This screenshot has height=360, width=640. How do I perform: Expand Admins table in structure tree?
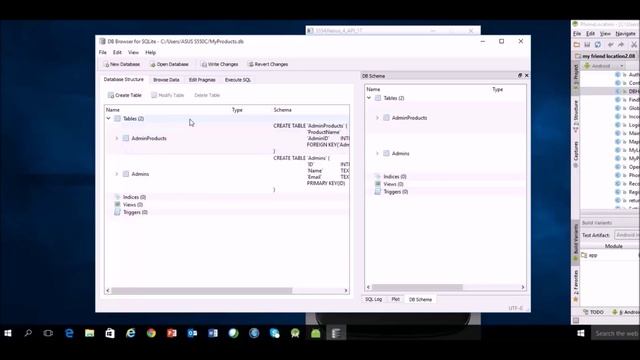[117, 174]
